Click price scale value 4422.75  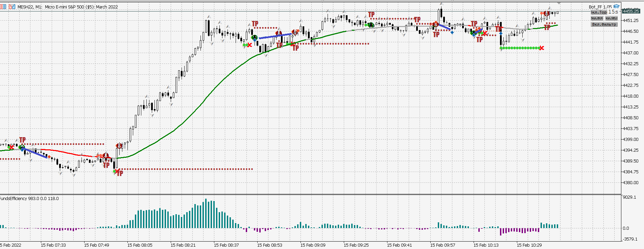(631, 85)
